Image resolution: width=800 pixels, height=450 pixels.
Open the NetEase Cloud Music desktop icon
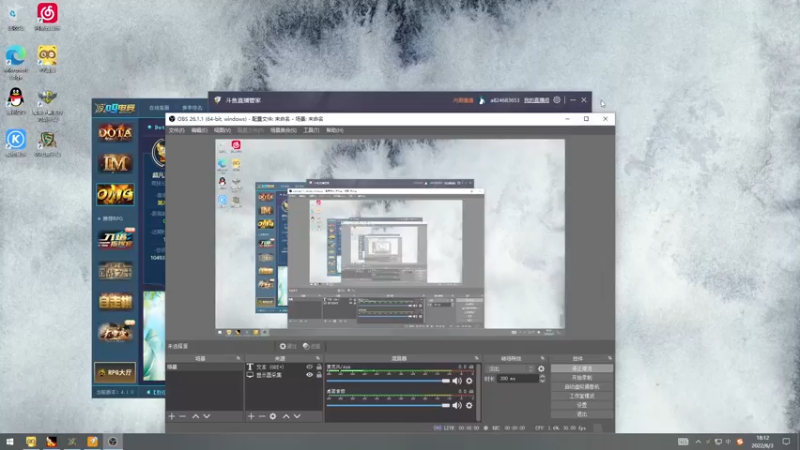tap(47, 16)
